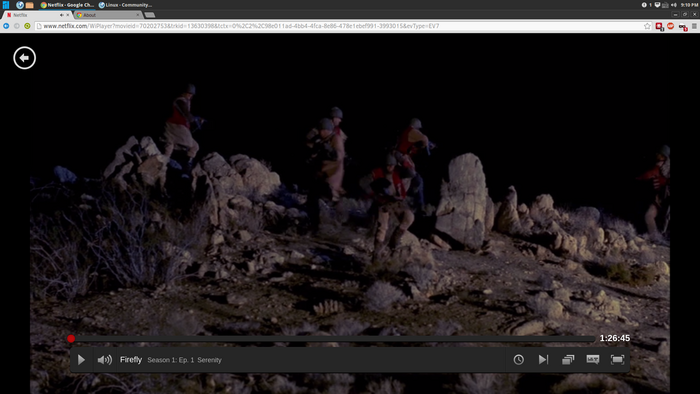
Task: Toggle fullscreen mode in the player
Action: 617,360
